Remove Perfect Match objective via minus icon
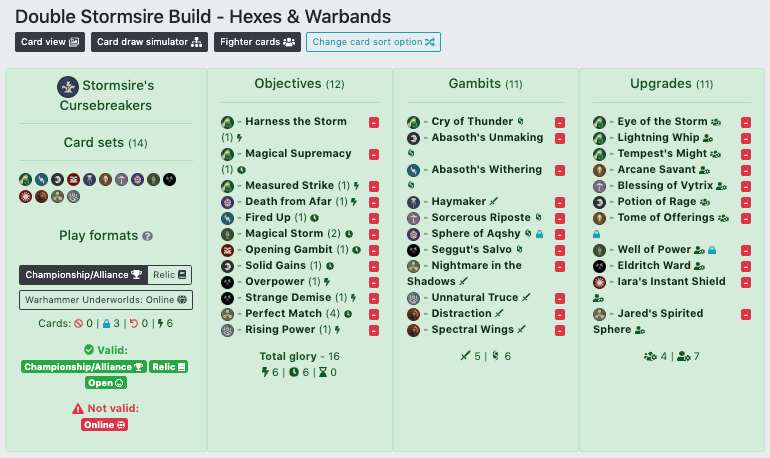The height and width of the screenshot is (458, 770). click(x=374, y=314)
